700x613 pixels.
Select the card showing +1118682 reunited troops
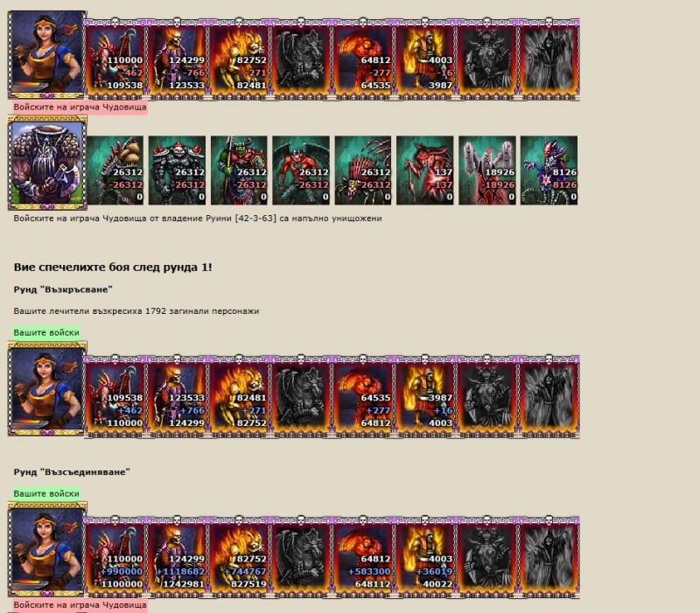178,558
